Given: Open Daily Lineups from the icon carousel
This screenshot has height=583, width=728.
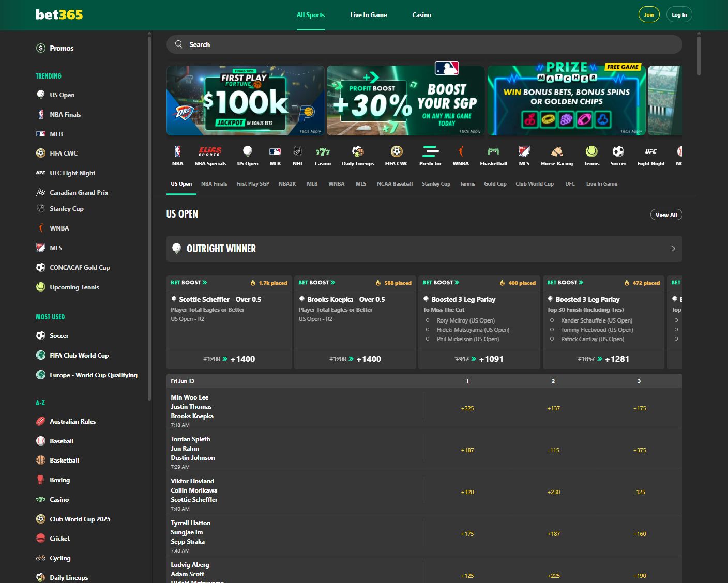Looking at the screenshot, I should click(357, 155).
